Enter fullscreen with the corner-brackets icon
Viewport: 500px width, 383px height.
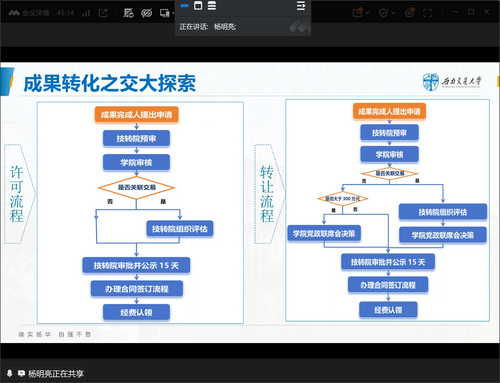coord(427,13)
